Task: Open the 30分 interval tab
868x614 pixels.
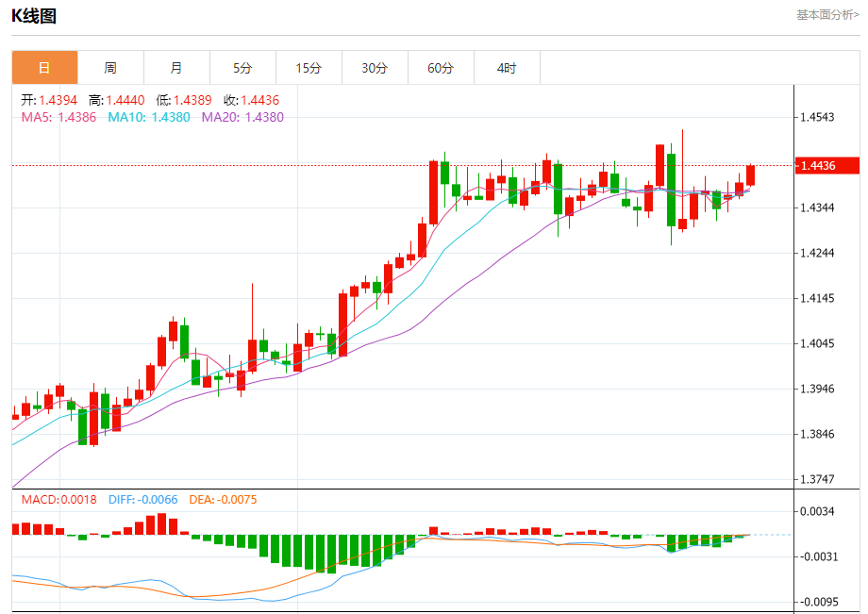Action: (375, 68)
